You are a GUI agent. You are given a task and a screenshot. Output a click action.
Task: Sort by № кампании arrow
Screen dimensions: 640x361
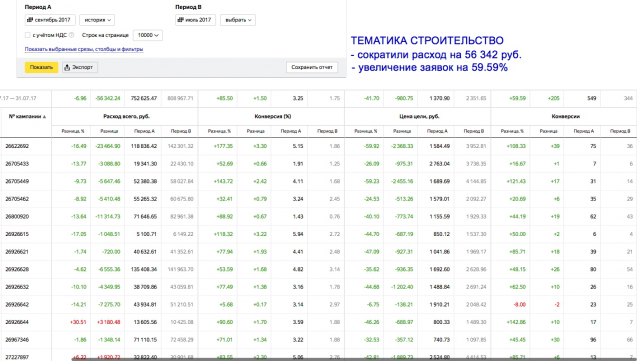[44, 117]
